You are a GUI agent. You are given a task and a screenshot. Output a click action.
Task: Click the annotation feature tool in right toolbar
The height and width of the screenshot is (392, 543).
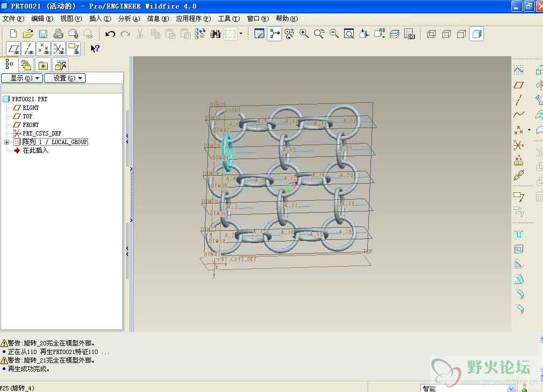518,197
